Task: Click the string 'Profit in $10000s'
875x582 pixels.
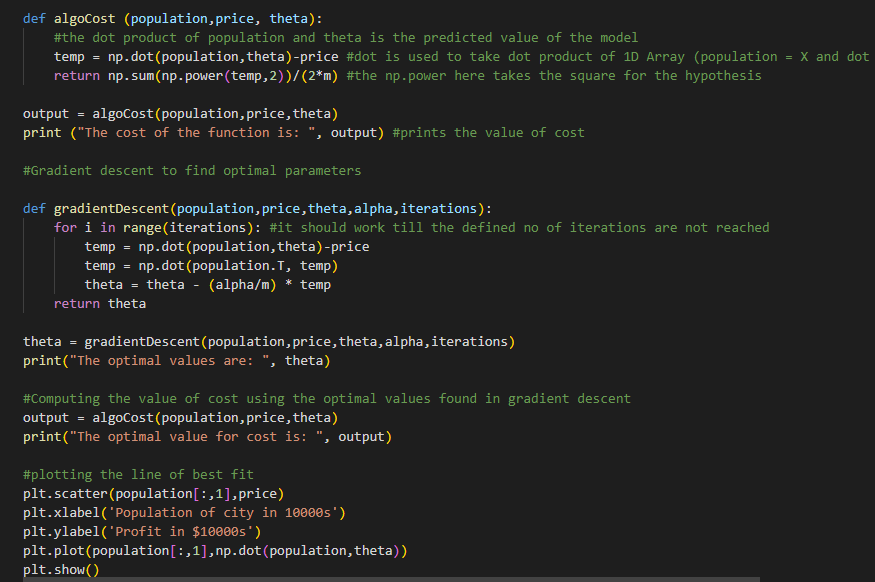Action: (x=180, y=532)
